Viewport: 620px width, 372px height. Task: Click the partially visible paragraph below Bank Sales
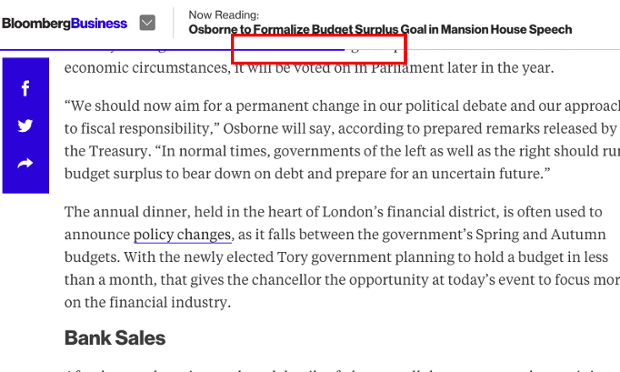[x=342, y=370]
